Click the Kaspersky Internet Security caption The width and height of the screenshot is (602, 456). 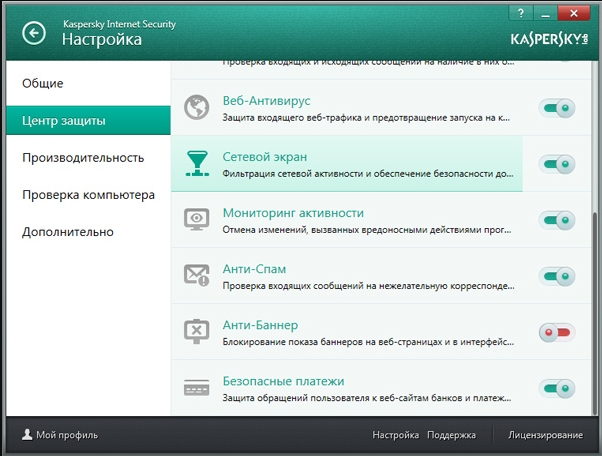[x=119, y=24]
